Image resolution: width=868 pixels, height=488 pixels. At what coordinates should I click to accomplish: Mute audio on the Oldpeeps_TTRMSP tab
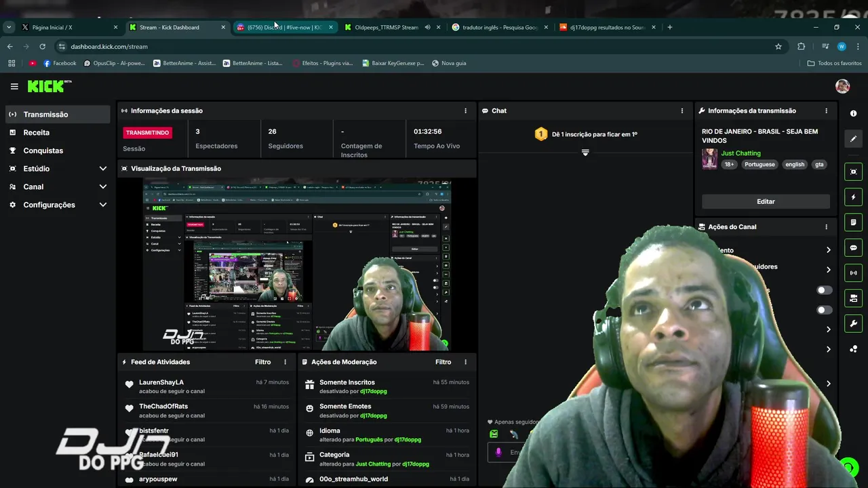[x=427, y=27]
